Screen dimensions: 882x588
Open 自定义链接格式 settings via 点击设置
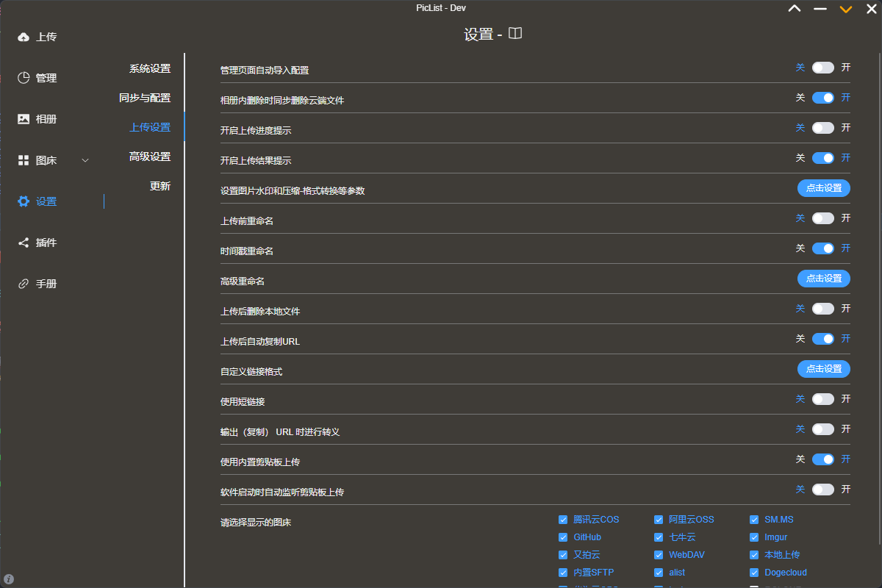click(823, 369)
